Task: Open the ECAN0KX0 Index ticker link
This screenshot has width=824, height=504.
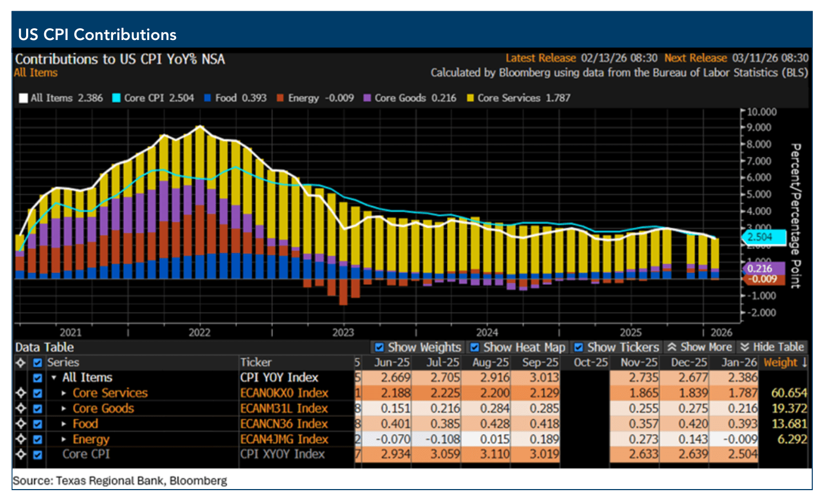Action: [284, 393]
